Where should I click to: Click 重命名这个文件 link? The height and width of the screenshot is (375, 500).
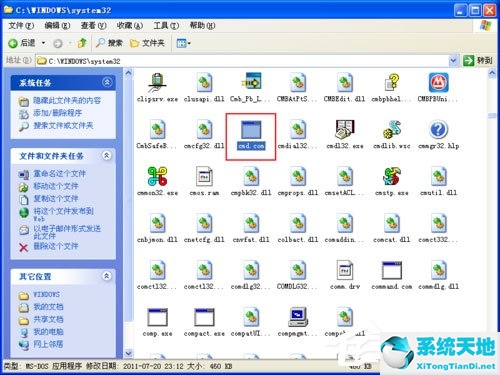[x=60, y=174]
